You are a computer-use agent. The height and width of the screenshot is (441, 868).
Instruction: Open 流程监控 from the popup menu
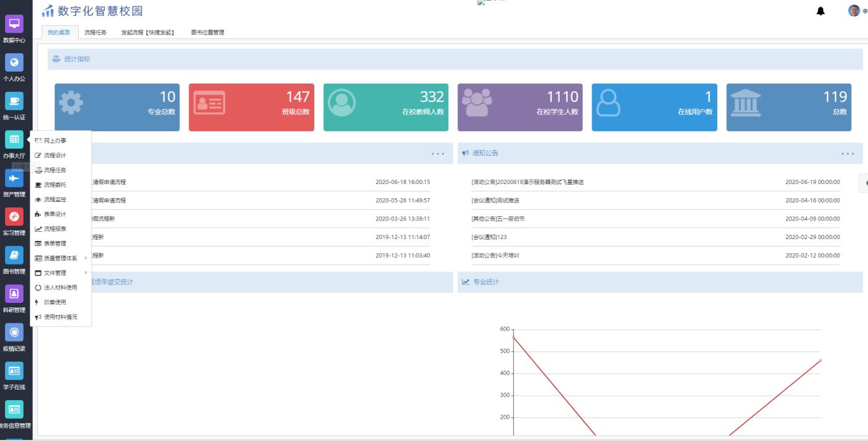coord(61,199)
